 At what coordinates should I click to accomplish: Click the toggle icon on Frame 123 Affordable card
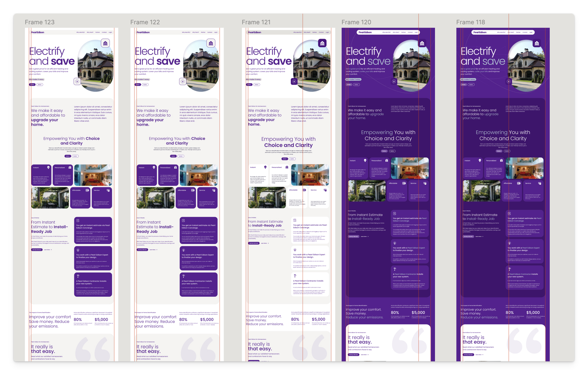tap(87, 190)
